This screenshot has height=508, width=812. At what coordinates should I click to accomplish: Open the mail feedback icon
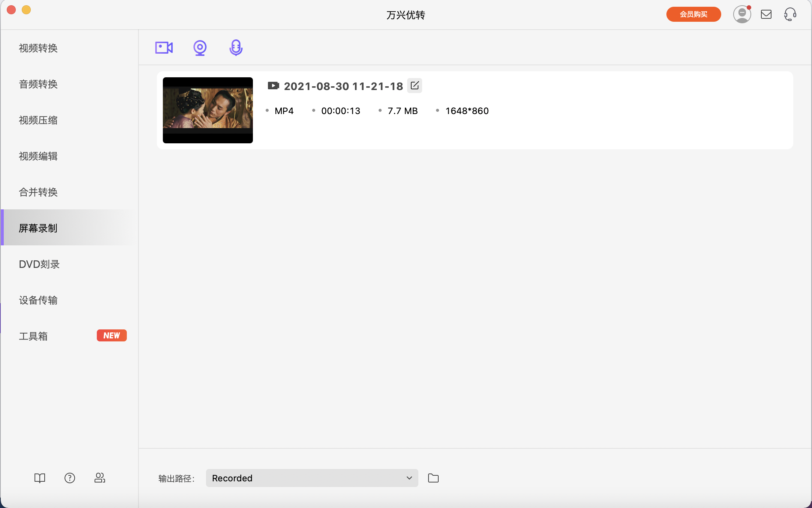click(x=766, y=15)
